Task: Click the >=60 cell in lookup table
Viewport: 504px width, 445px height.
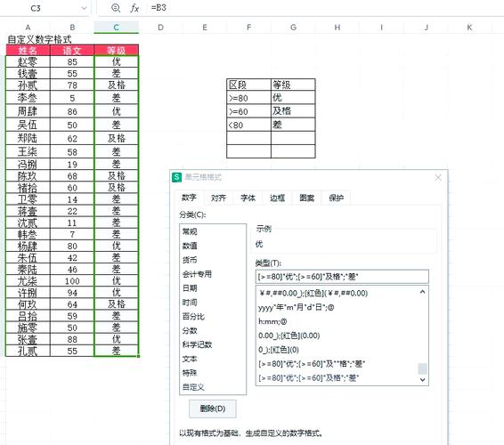Action: click(248, 111)
